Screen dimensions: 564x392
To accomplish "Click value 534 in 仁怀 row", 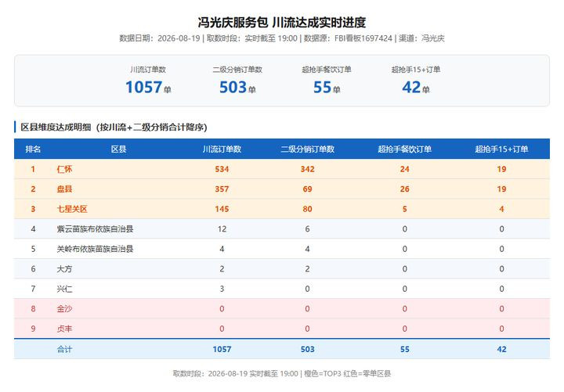I will tap(222, 169).
